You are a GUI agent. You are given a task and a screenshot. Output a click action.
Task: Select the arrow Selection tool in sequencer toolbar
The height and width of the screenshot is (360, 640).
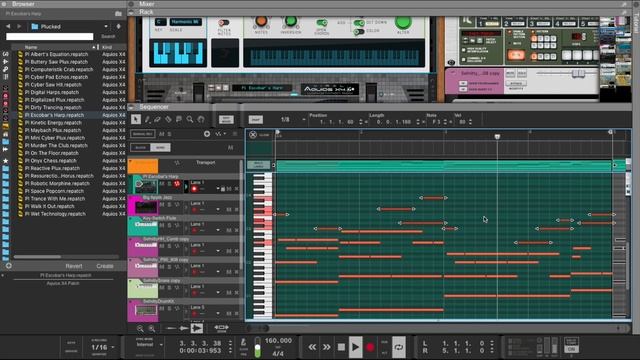pyautogui.click(x=136, y=120)
